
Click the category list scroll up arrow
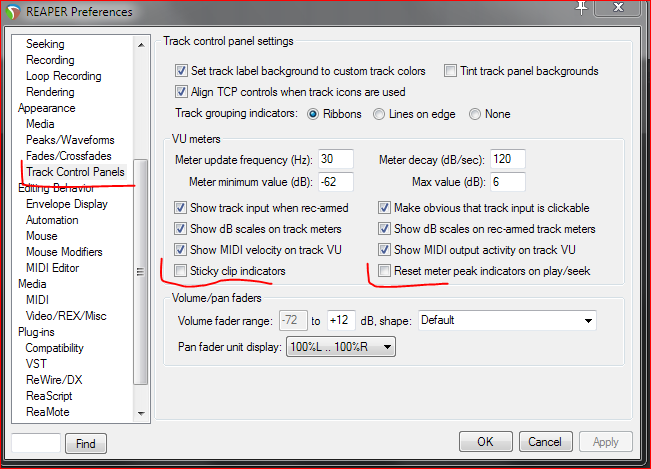pos(141,45)
